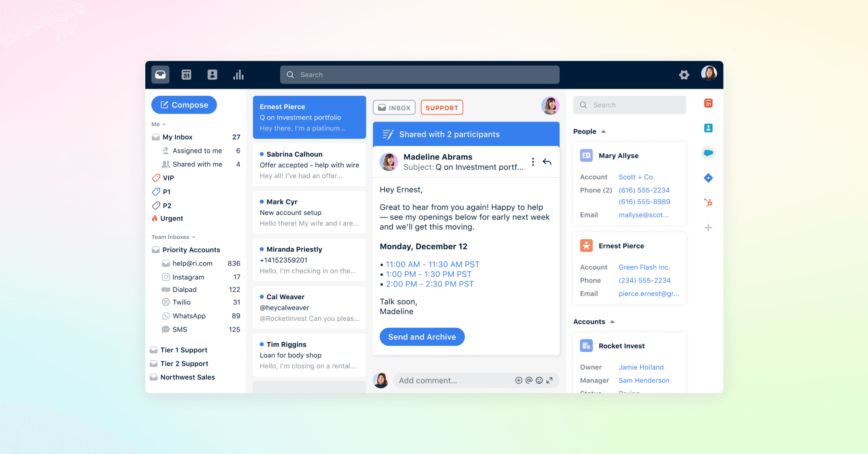Screen dimensions: 868x454
Task: Switch to the INBOX tab
Action: [x=394, y=107]
